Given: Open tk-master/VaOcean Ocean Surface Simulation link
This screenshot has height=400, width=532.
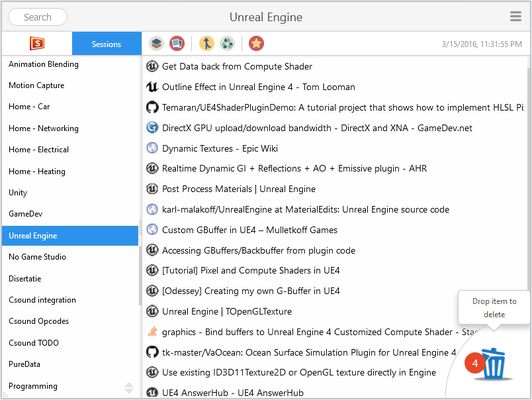Looking at the screenshot, I should (x=309, y=353).
